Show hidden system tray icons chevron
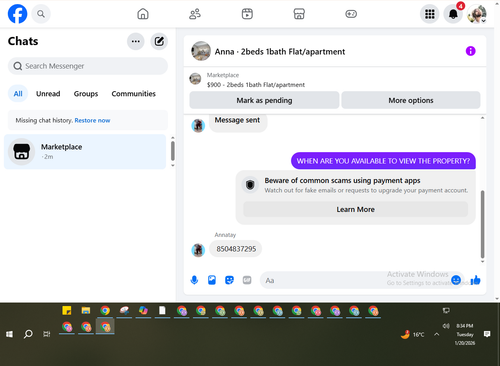Image resolution: width=500 pixels, height=366 pixels. click(436, 334)
